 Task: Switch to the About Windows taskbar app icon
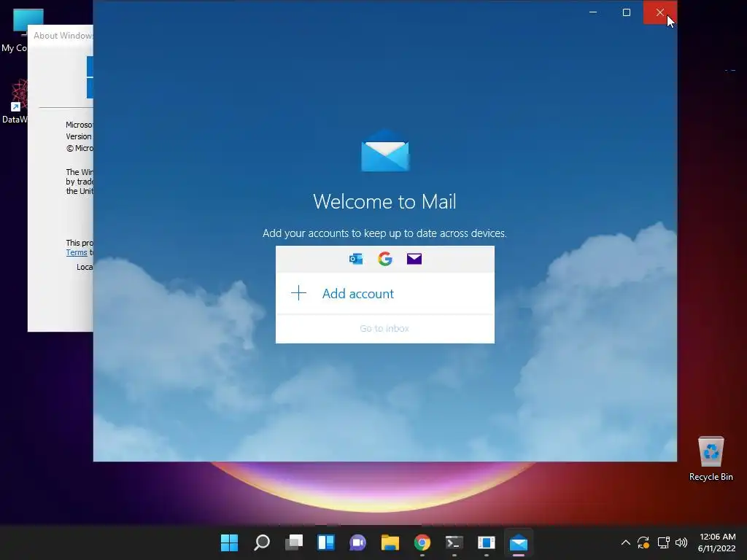487,542
